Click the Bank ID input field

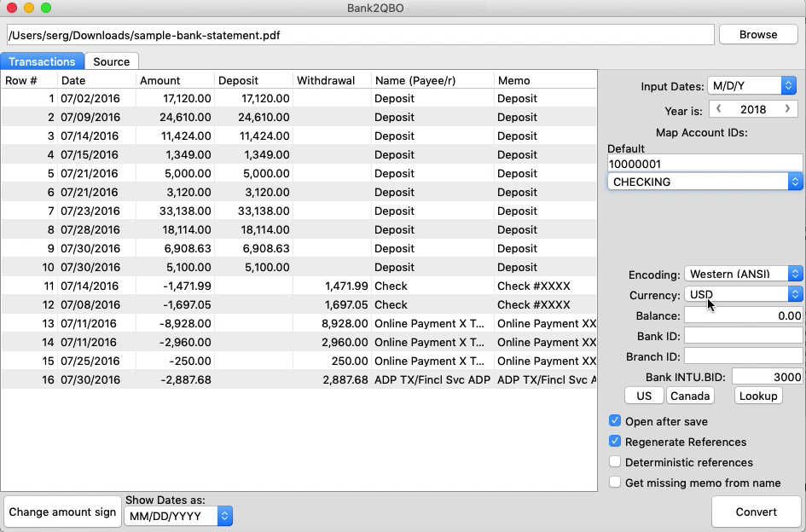coord(743,336)
